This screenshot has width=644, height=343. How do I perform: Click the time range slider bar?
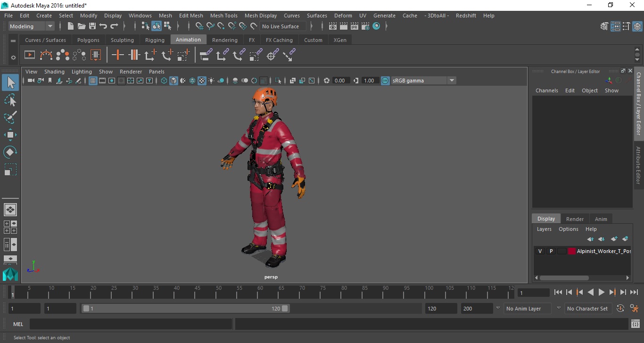coord(186,309)
